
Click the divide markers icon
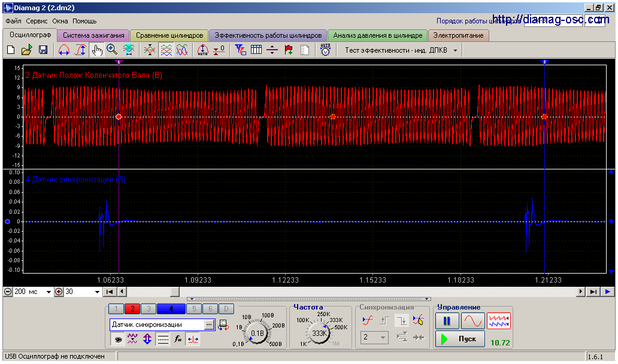click(x=272, y=50)
